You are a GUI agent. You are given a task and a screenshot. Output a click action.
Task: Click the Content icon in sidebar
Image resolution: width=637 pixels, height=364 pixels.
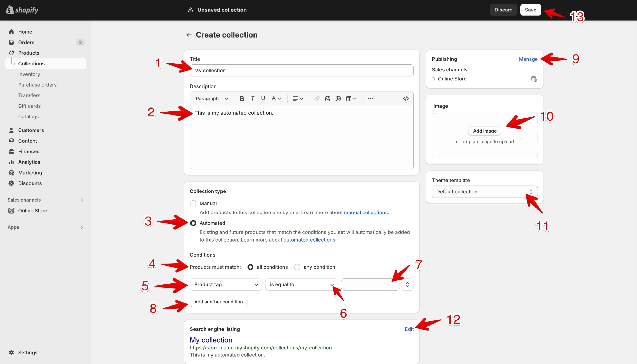pos(11,141)
